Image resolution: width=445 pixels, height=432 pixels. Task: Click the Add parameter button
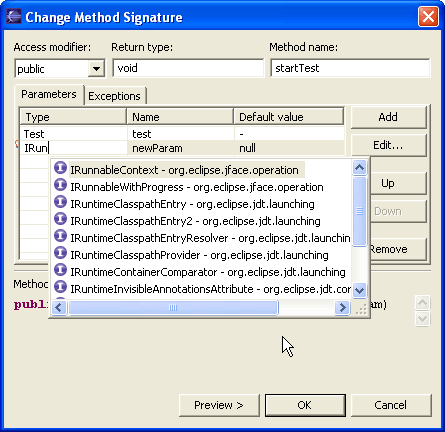point(388,117)
